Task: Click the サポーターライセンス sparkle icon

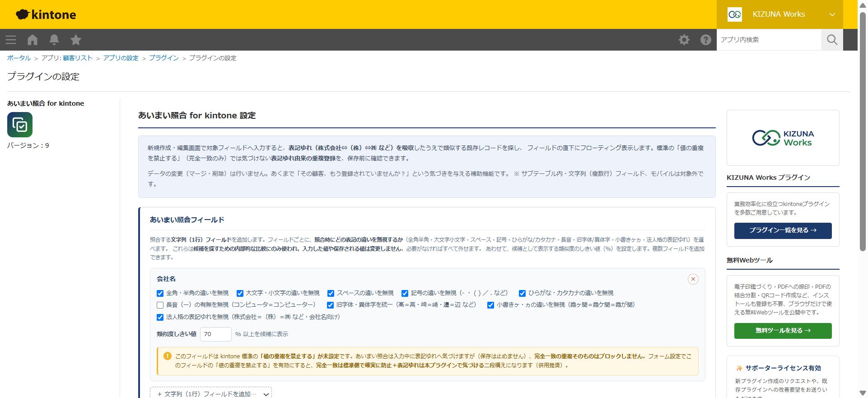Action: coord(739,368)
